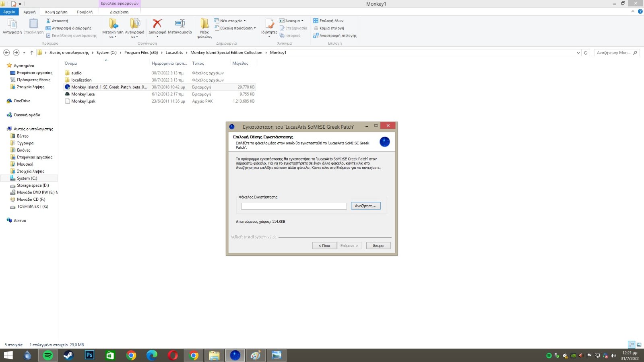Switch to the Διαχείριση tab

coord(119,12)
